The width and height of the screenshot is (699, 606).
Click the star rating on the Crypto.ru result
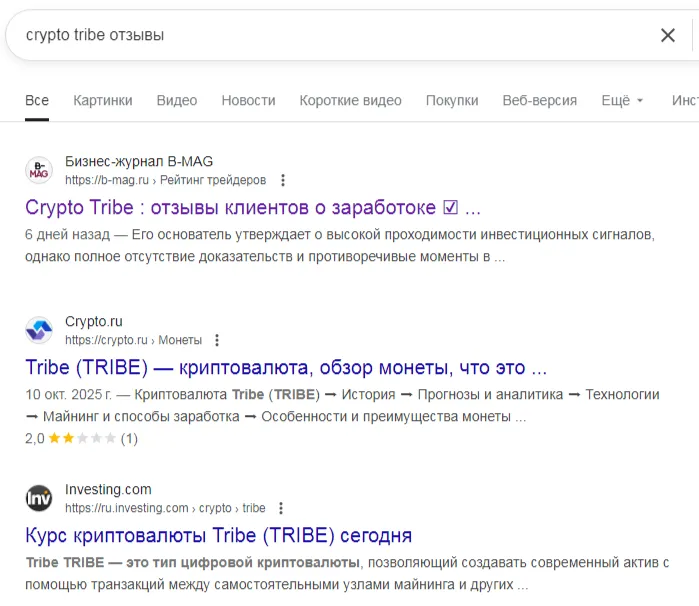pos(82,438)
